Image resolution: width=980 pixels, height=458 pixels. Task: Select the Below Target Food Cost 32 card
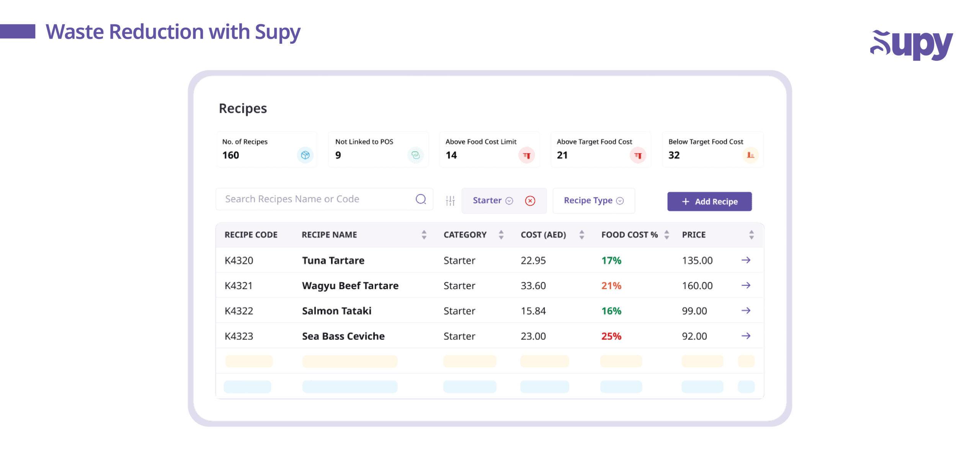712,149
